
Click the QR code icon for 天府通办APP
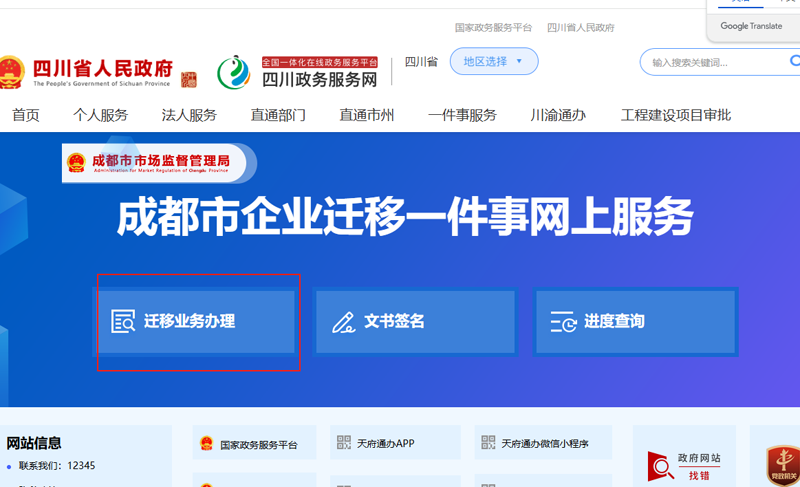coord(344,442)
